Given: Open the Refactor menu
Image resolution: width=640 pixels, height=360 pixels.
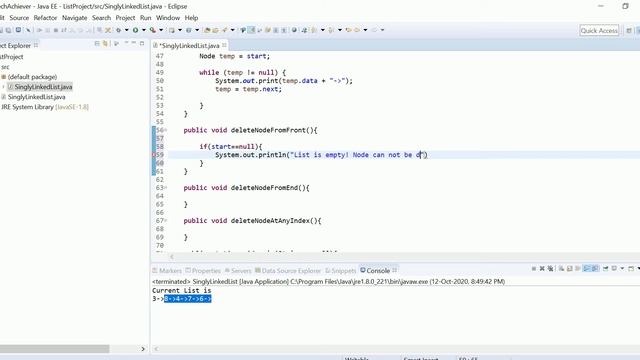Looking at the screenshot, I should pyautogui.click(x=45, y=18).
